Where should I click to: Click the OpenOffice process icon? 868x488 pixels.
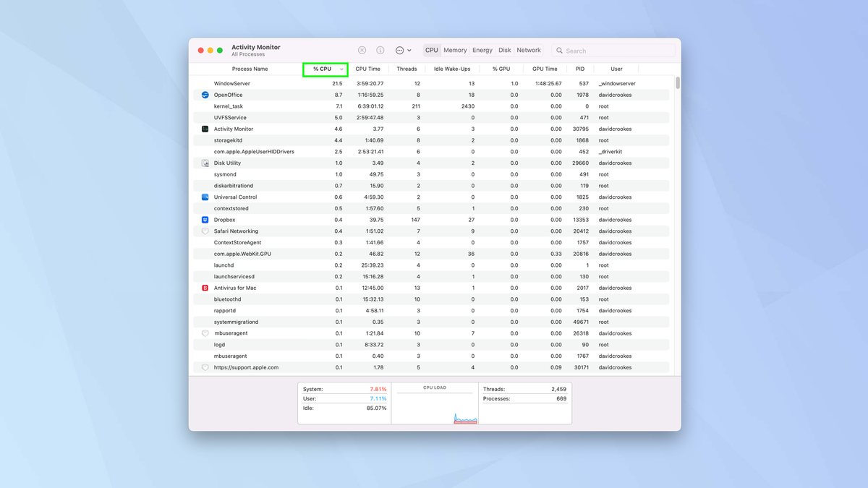(205, 95)
